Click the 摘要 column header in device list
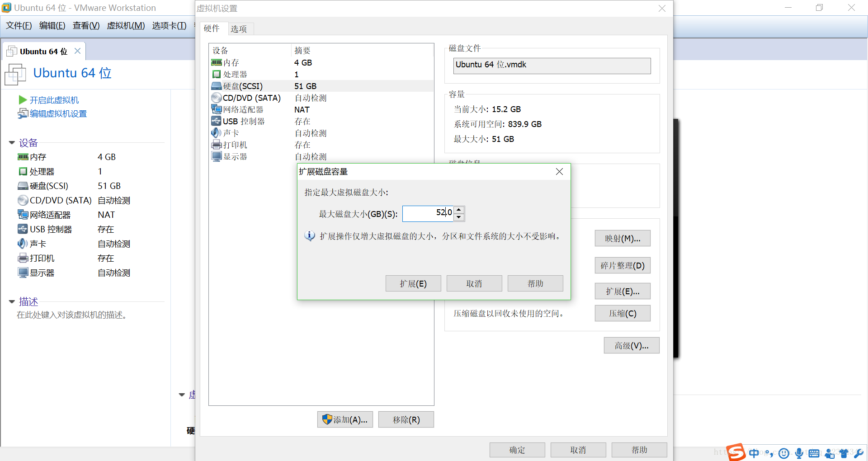Screen dimensions: 868x461 (x=302, y=51)
